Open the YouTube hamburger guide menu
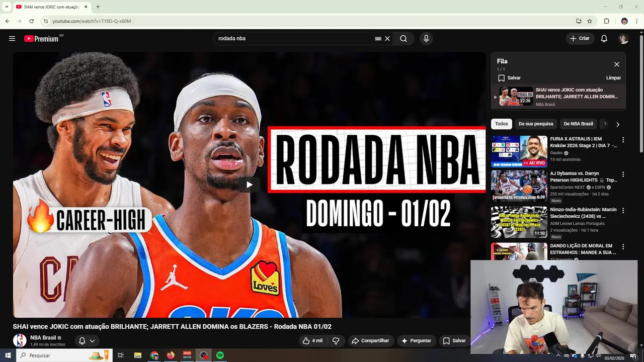Screen dimensions: 644x362 [x=12, y=39]
